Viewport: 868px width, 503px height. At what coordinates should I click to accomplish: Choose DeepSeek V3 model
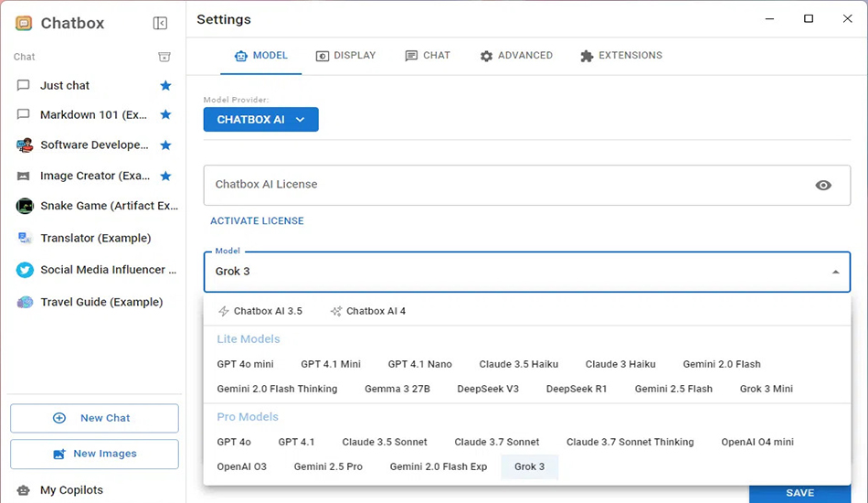[488, 389]
